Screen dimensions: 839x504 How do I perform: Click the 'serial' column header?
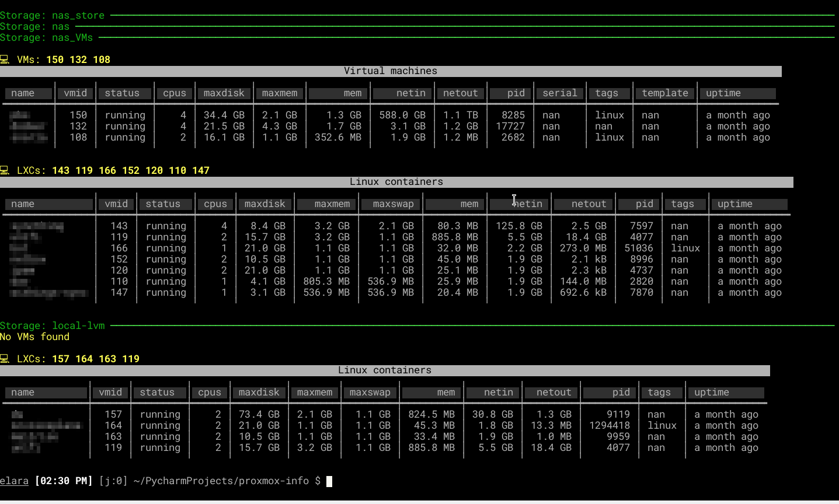tap(560, 93)
